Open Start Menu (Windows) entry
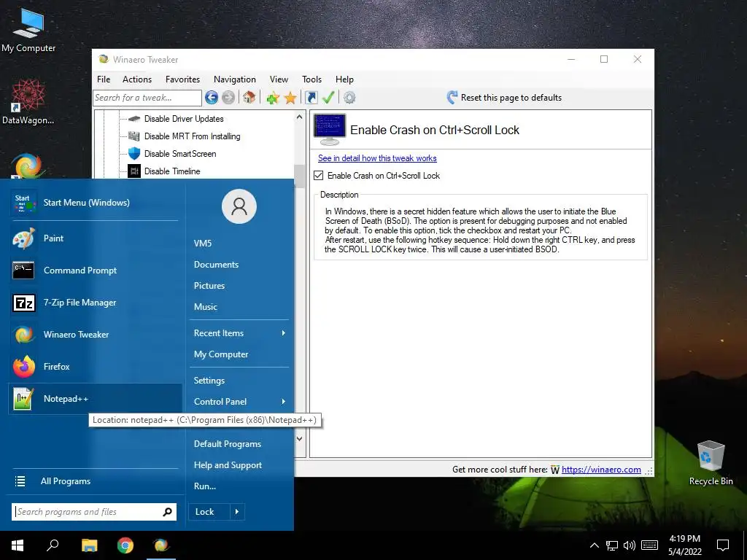The height and width of the screenshot is (560, 747). pyautogui.click(x=95, y=203)
